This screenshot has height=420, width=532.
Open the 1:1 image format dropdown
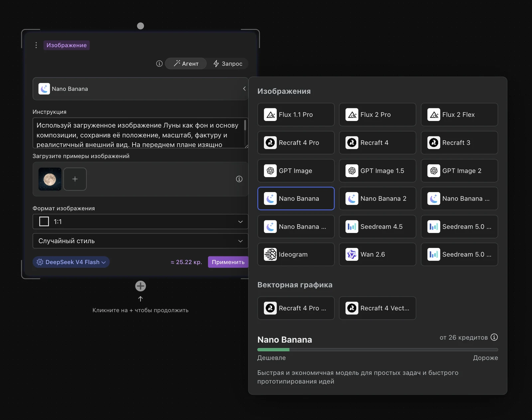coord(140,222)
